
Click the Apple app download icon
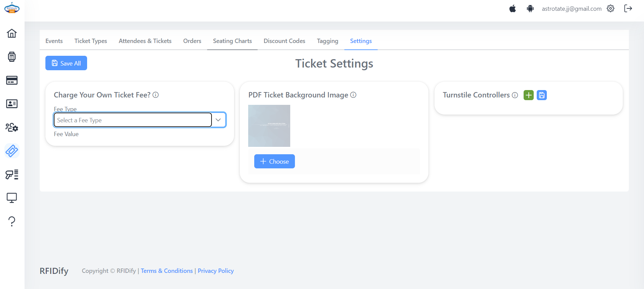point(513,8)
